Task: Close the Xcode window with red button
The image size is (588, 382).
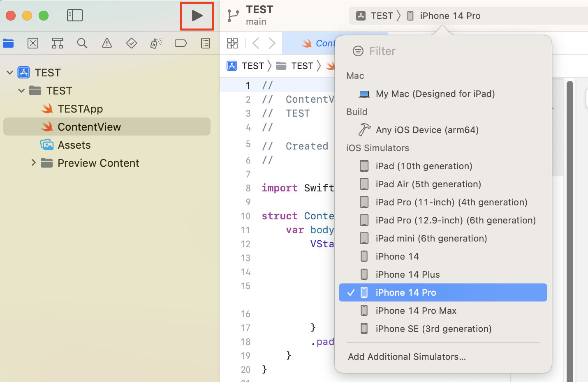Action: 11,16
